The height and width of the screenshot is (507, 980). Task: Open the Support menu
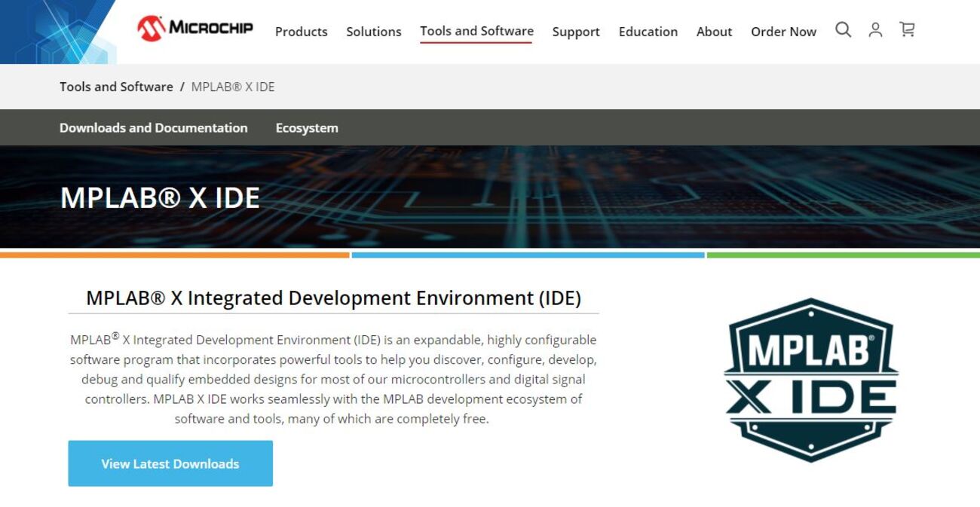tap(576, 32)
